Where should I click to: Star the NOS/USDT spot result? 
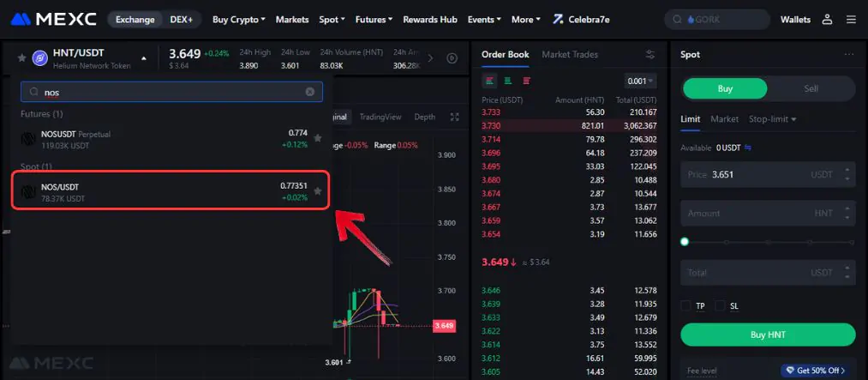pyautogui.click(x=318, y=191)
